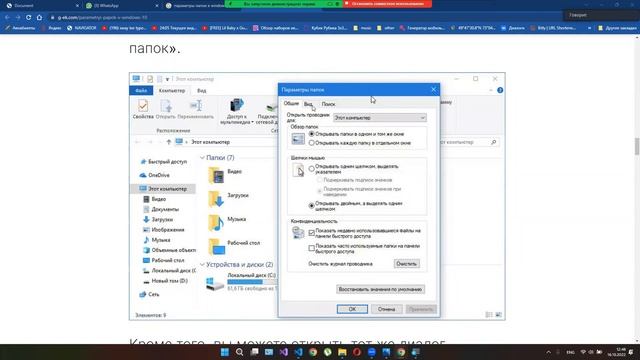Click the page vertical scrollbar thumb
Screen dimensions: 640x360
coord(637,147)
